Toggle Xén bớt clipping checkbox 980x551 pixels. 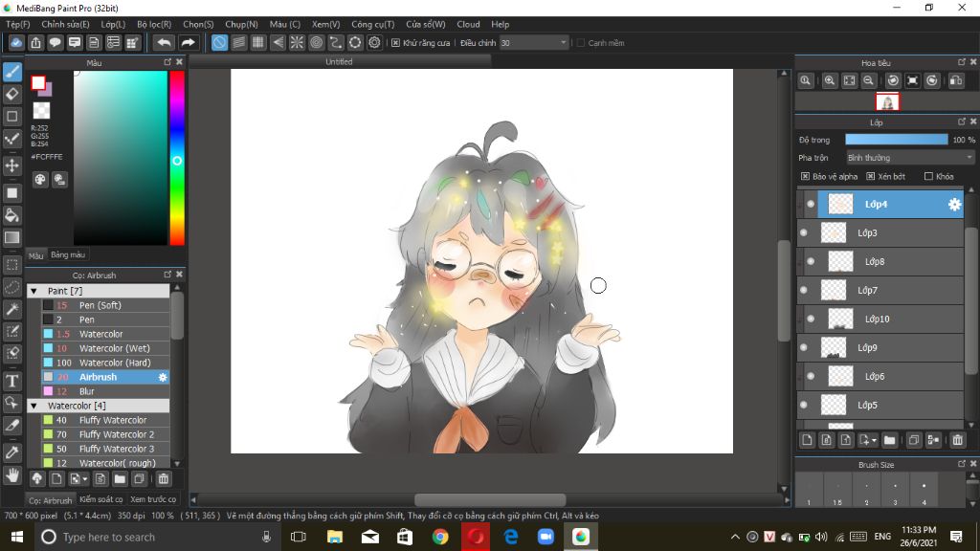[870, 176]
